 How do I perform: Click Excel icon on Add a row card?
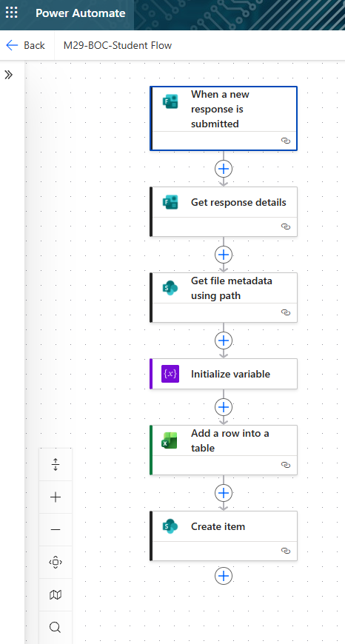coord(170,440)
